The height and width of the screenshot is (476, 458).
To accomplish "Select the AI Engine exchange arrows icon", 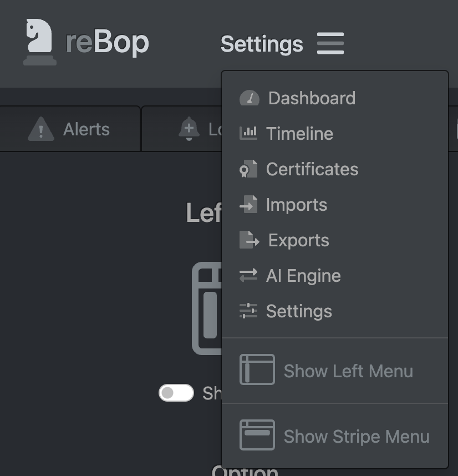I will click(250, 275).
